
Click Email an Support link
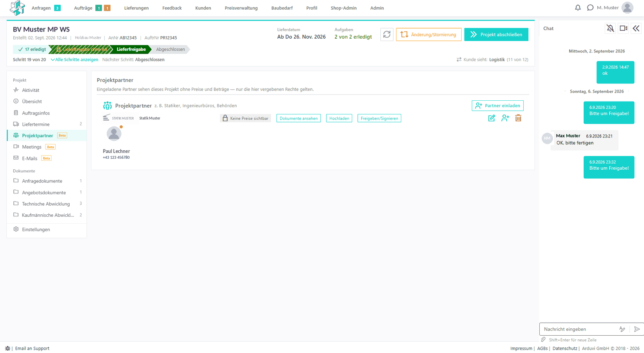pos(32,349)
